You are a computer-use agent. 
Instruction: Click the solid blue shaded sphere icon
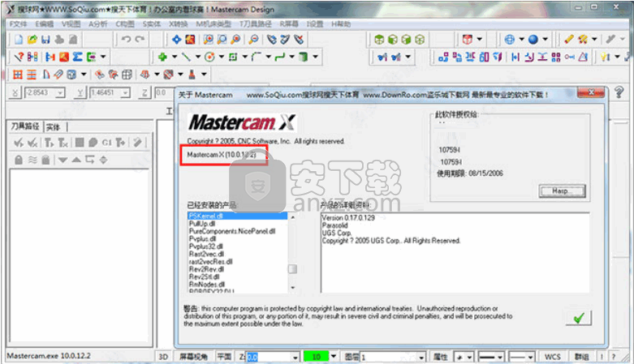533,39
